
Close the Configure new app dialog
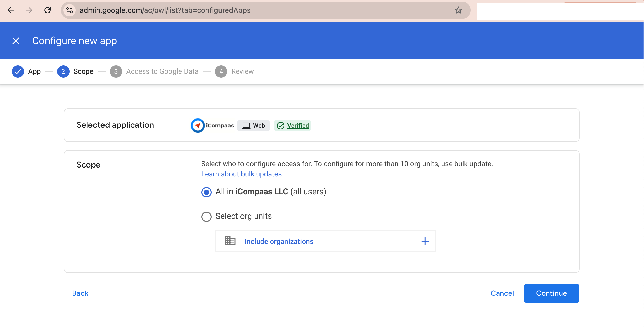click(x=16, y=41)
